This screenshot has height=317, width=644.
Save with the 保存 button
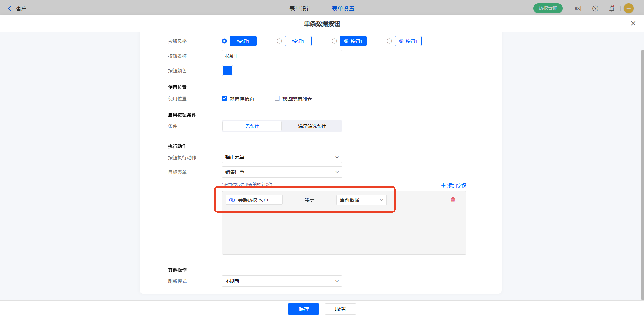(304, 309)
